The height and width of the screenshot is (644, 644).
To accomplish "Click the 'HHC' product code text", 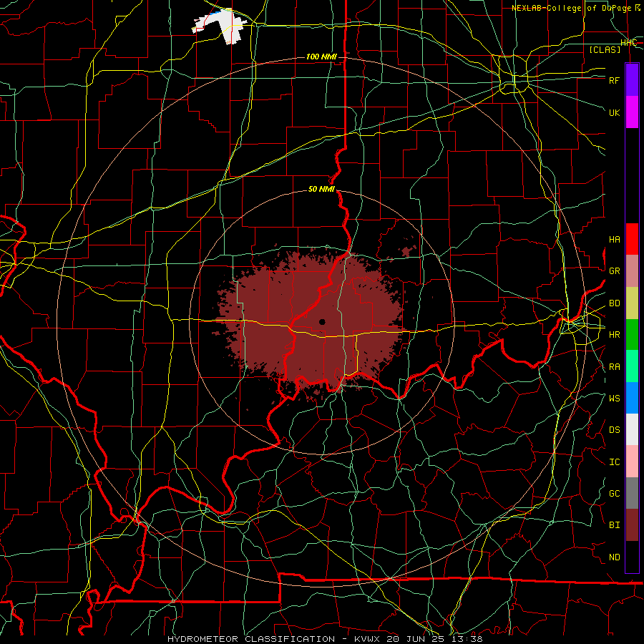I will [x=628, y=43].
